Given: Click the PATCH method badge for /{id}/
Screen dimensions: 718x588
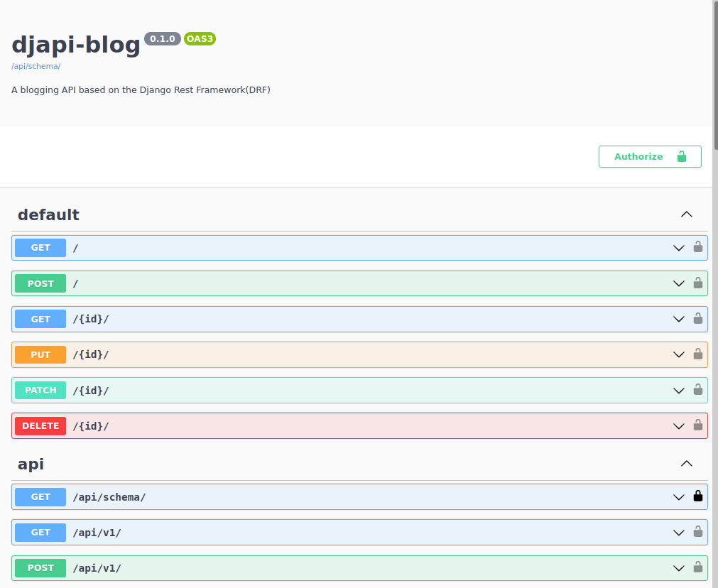Looking at the screenshot, I should [x=40, y=390].
